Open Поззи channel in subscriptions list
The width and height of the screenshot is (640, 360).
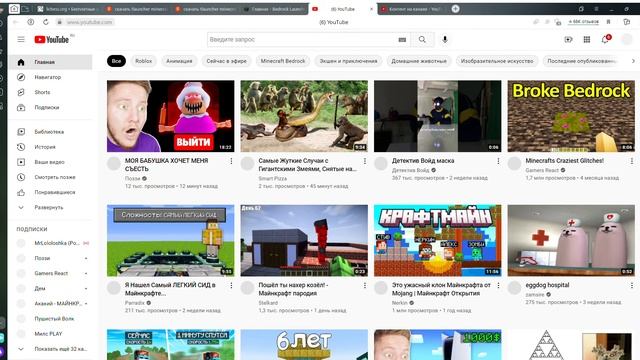(51, 258)
